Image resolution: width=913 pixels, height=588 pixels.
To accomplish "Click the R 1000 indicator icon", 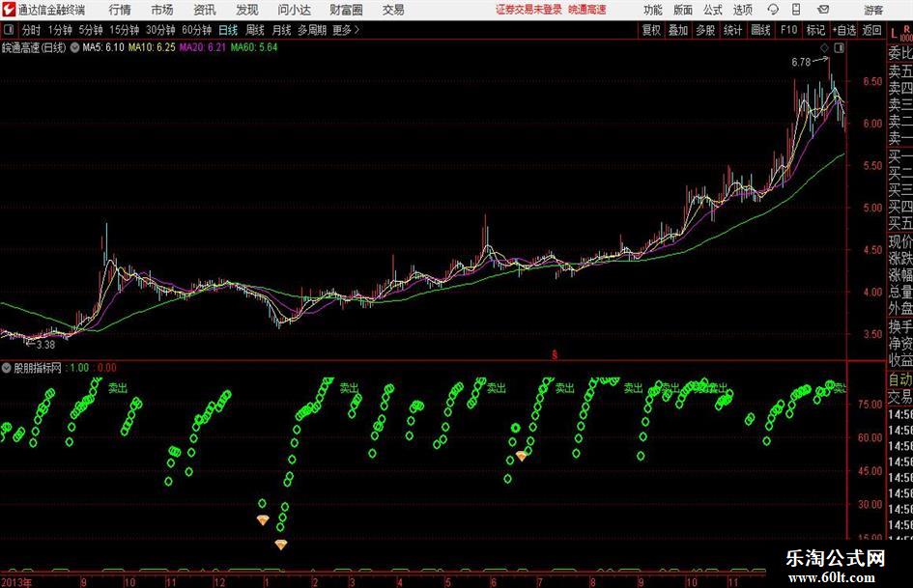I will 906,33.
